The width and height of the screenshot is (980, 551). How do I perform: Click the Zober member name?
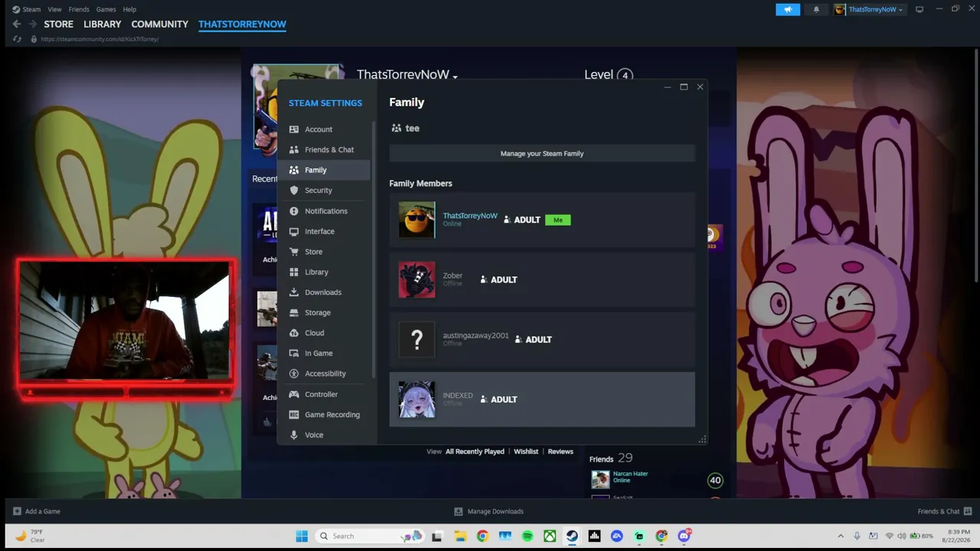[452, 275]
